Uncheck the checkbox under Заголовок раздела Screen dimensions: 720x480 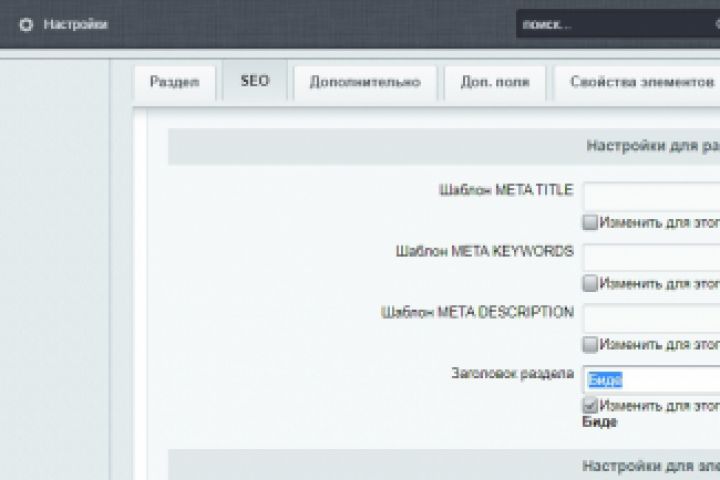[590, 405]
